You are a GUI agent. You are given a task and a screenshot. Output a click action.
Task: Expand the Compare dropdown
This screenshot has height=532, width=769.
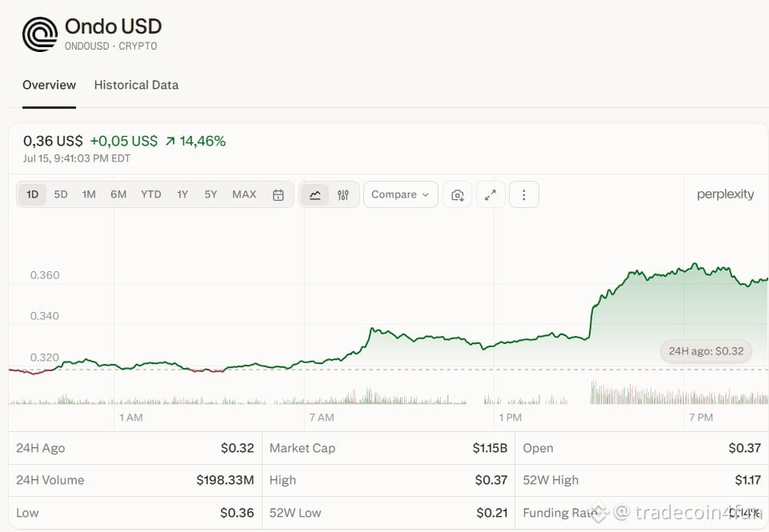(400, 194)
